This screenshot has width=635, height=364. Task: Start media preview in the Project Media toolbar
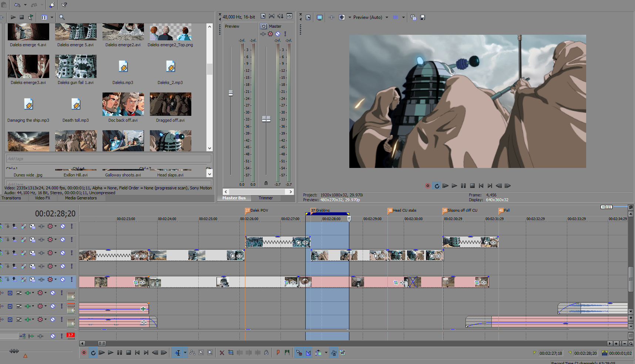[13, 17]
